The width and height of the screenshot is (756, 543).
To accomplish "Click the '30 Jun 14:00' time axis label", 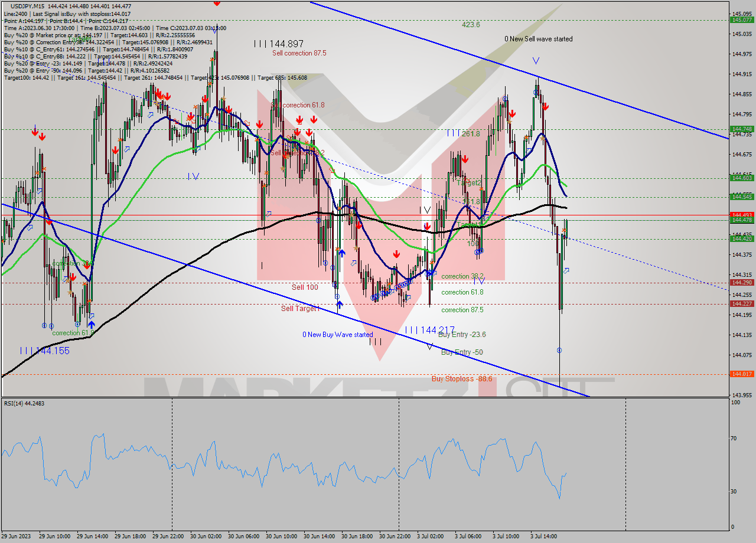I will [320, 537].
